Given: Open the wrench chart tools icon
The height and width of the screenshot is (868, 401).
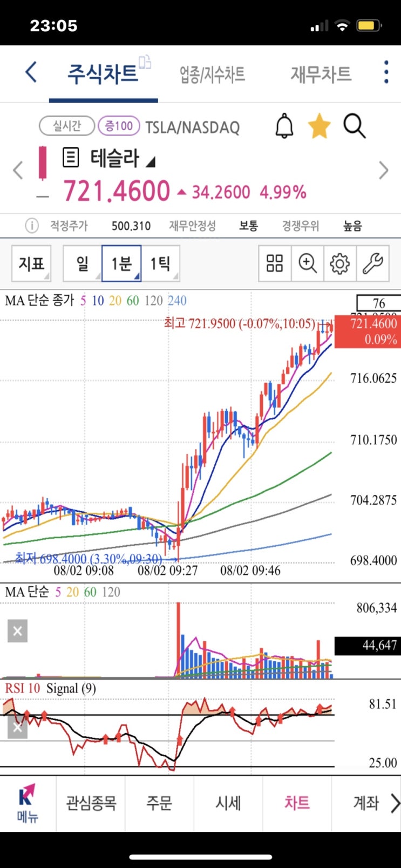Looking at the screenshot, I should click(372, 263).
